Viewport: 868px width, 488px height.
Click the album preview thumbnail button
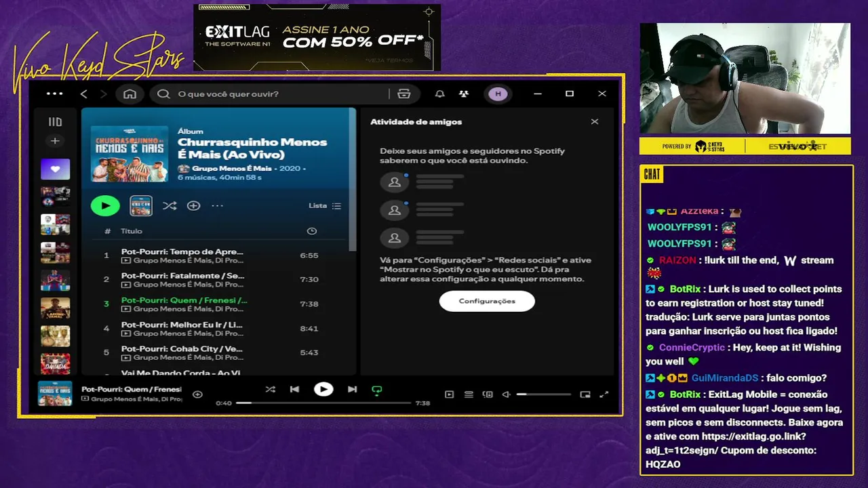[141, 205]
